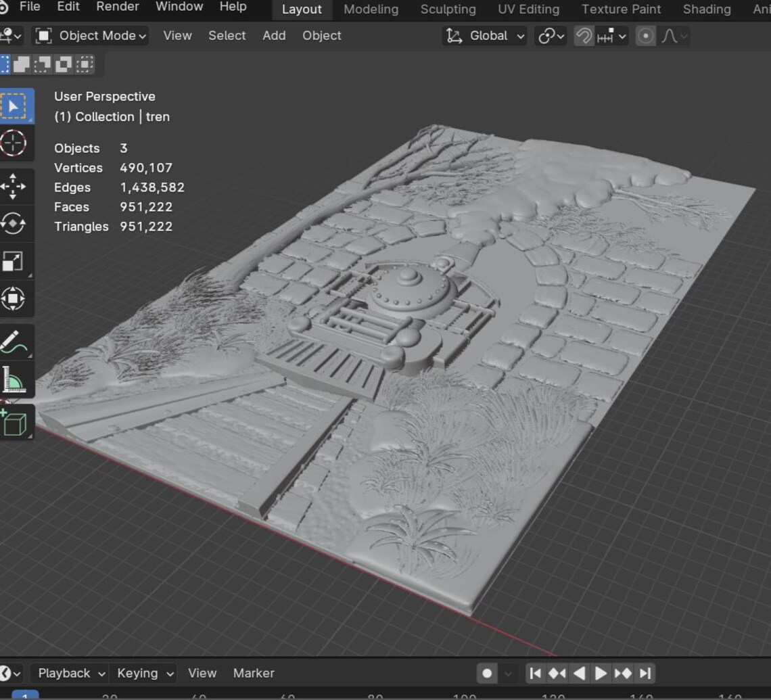The height and width of the screenshot is (700, 771).
Task: Open the viewport Add menu
Action: click(x=274, y=36)
